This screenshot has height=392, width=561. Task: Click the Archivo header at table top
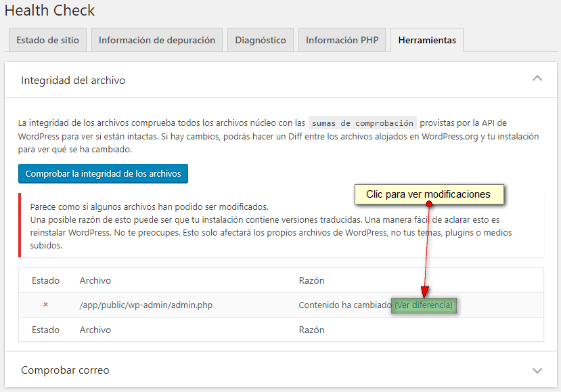(95, 280)
